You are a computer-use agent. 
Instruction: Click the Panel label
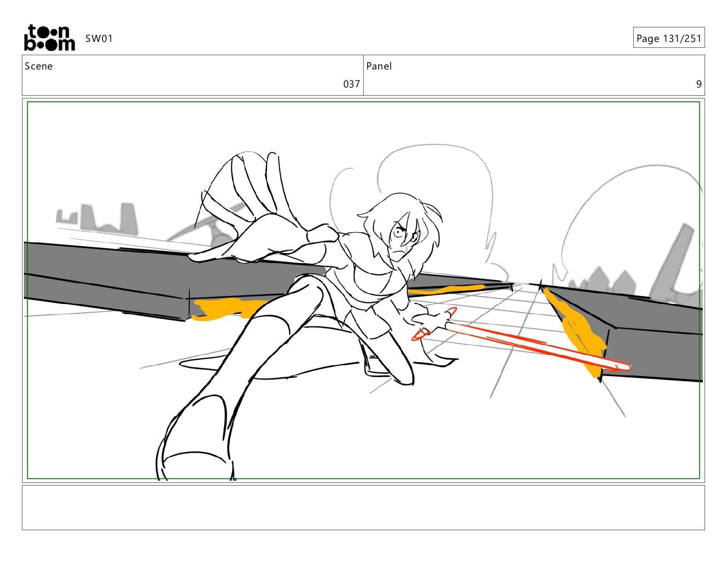coord(379,66)
